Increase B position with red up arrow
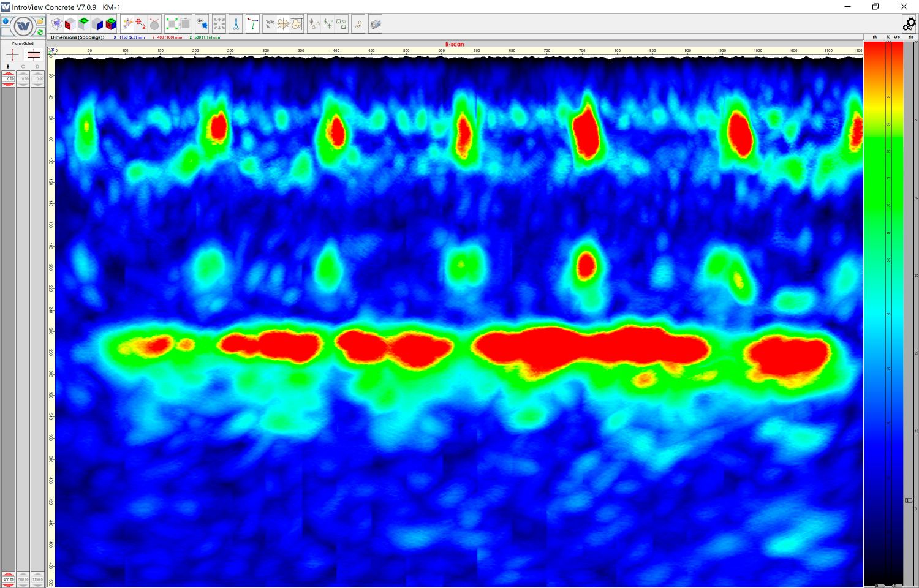This screenshot has width=919, height=588. tap(8, 73)
